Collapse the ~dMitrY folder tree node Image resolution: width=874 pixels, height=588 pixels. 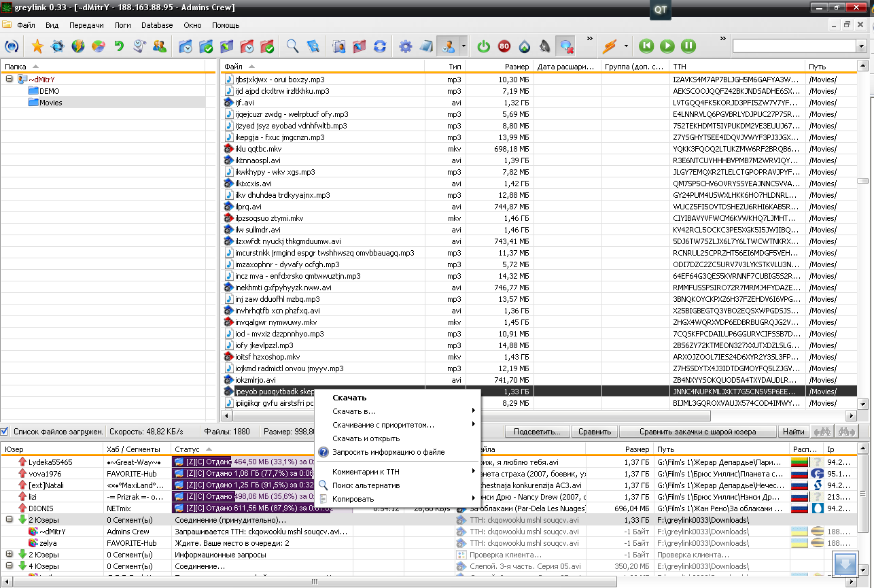[10, 79]
